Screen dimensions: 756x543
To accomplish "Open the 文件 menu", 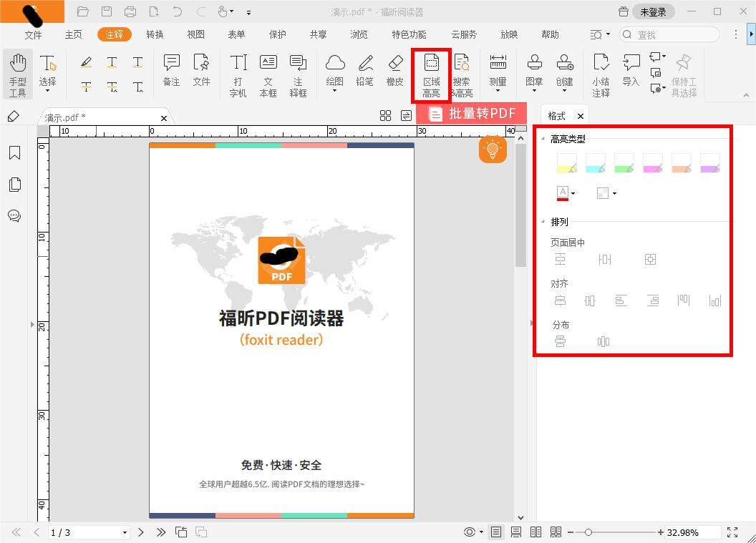I will coord(33,34).
